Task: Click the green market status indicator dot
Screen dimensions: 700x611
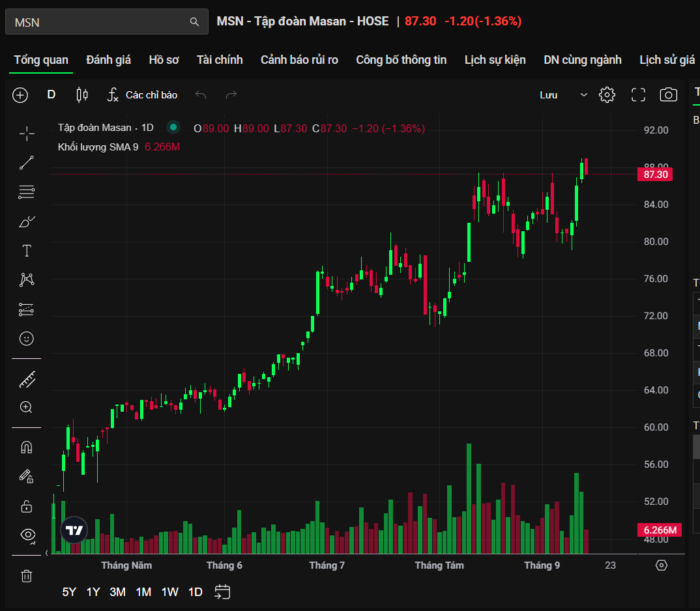Action: 173,128
